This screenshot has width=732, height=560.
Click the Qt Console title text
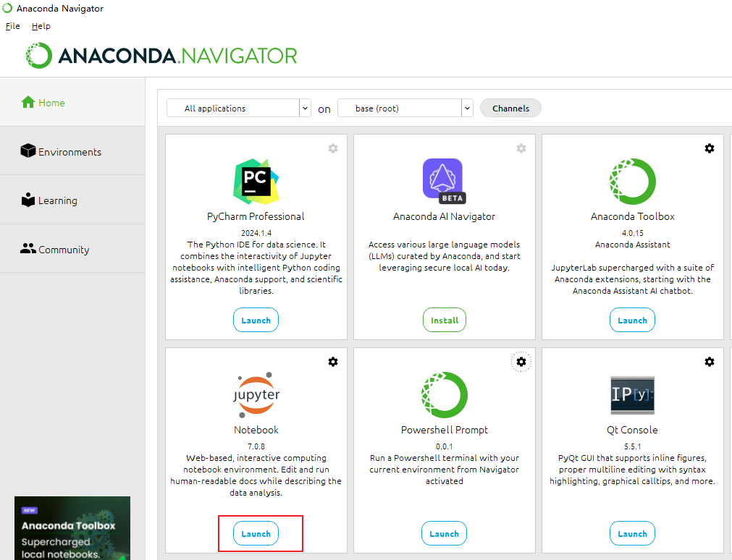(x=632, y=430)
